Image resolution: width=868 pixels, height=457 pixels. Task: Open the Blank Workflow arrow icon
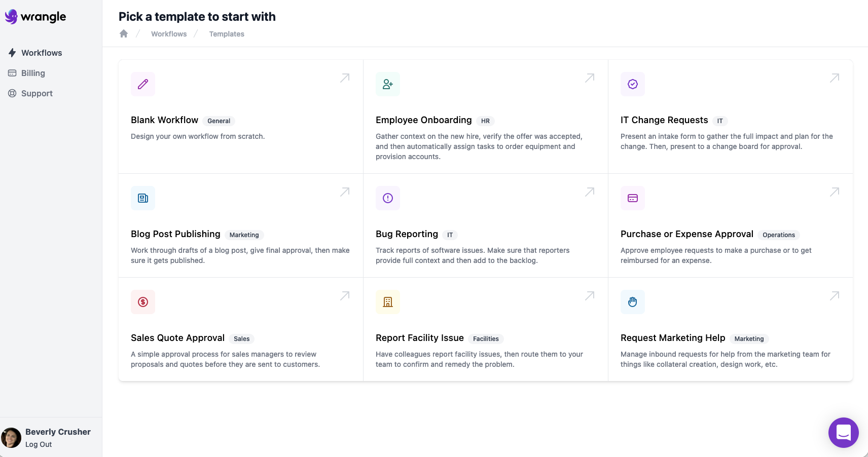tap(345, 78)
